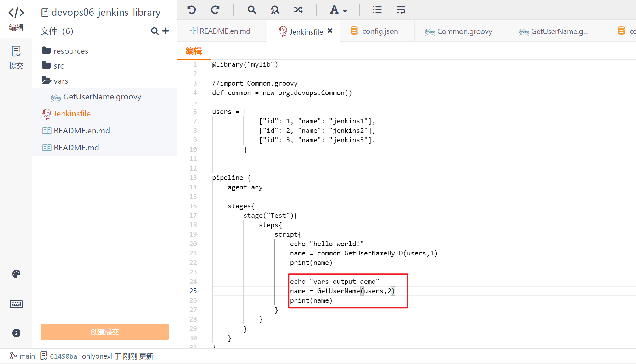Open the find search icon in toolbar
Image resolution: width=636 pixels, height=364 pixels.
point(251,10)
